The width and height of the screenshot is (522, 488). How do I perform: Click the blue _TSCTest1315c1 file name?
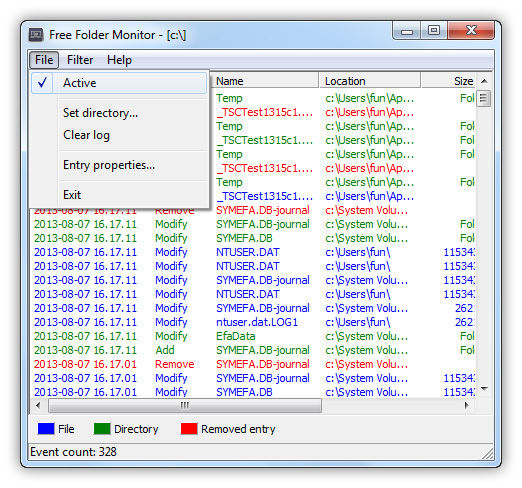point(265,196)
